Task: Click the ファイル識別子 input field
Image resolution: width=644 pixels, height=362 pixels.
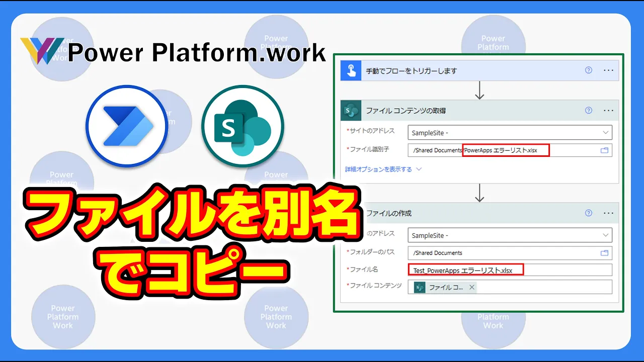Action: pyautogui.click(x=510, y=150)
